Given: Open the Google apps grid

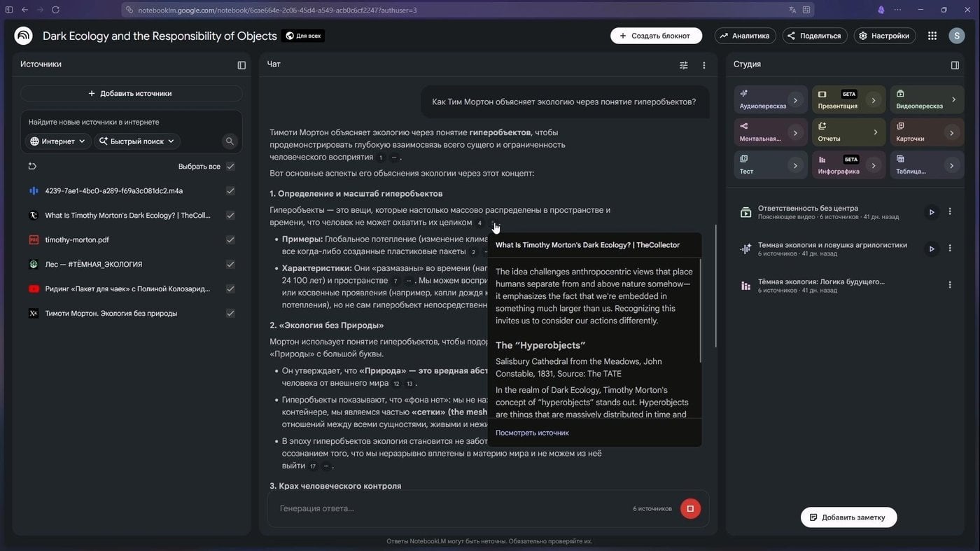Looking at the screenshot, I should (932, 36).
